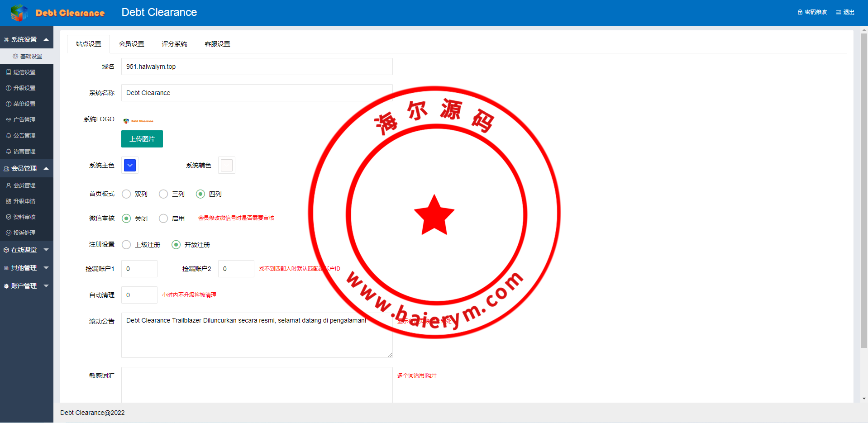The image size is (868, 423).
Task: Click the 短信设置 icon in sidebar
Action: [9, 72]
